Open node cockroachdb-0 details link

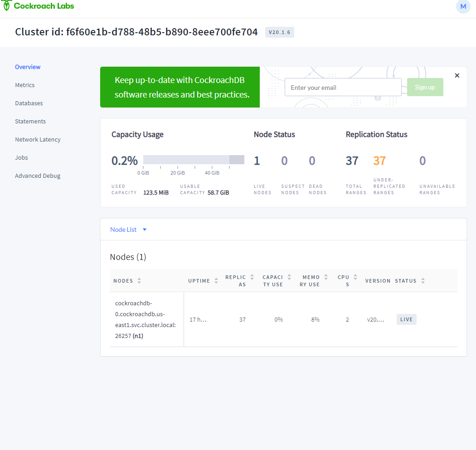146,320
